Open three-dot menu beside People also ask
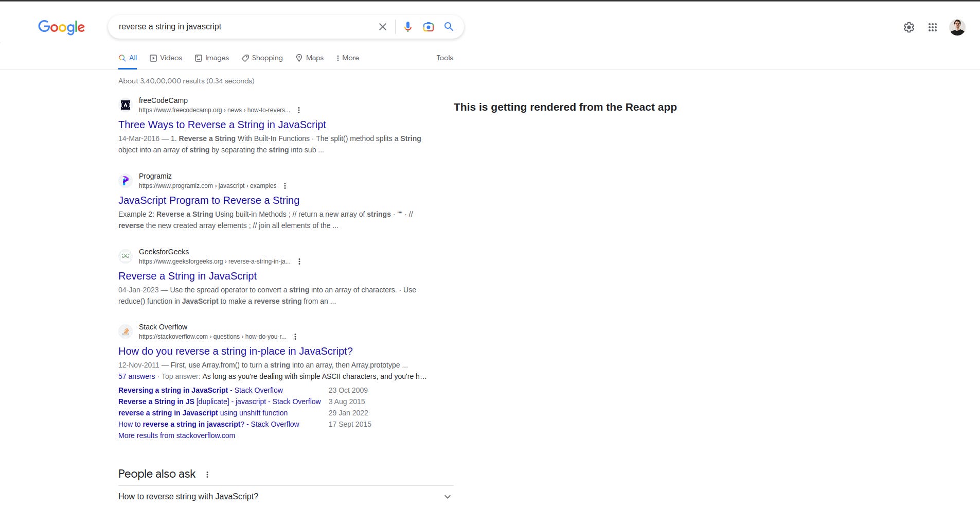The height and width of the screenshot is (506, 980). [207, 475]
